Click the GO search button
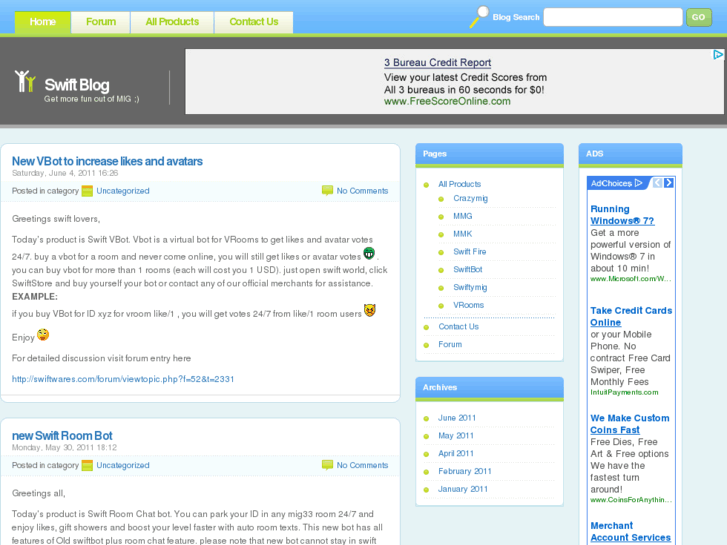Viewport: 727px width, 545px height. pyautogui.click(x=699, y=17)
